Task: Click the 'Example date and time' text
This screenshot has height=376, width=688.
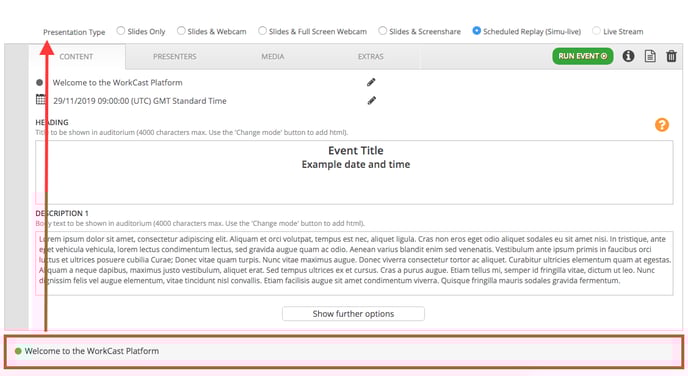Action: pyautogui.click(x=356, y=165)
